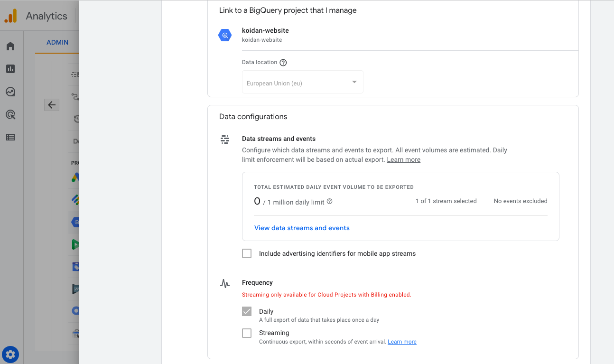The width and height of the screenshot is (614, 364).
Task: Click 'Link to a BigQuery project' heading
Action: click(288, 10)
